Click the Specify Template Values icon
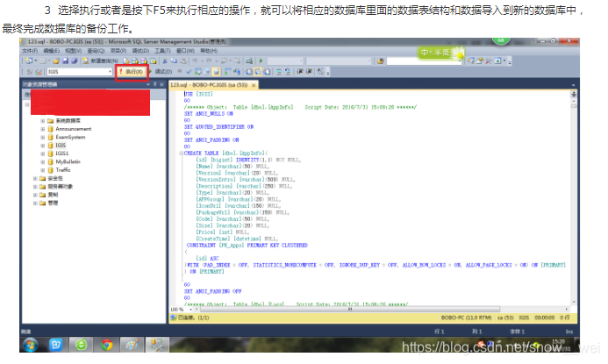The width and height of the screenshot is (608, 364). 320,72
